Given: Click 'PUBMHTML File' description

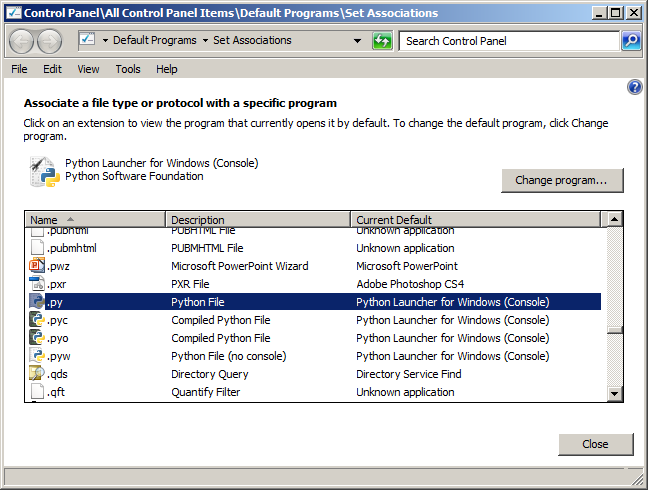Looking at the screenshot, I should [207, 248].
